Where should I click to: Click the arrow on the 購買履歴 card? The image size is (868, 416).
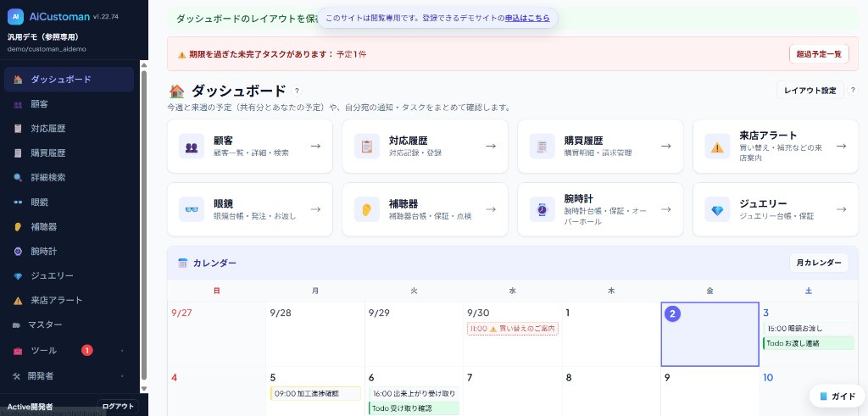(x=666, y=146)
